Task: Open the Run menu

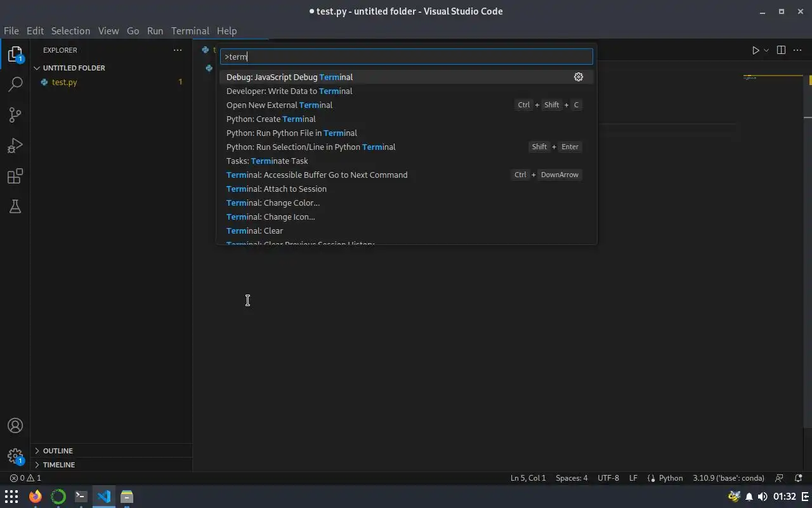Action: pyautogui.click(x=155, y=30)
